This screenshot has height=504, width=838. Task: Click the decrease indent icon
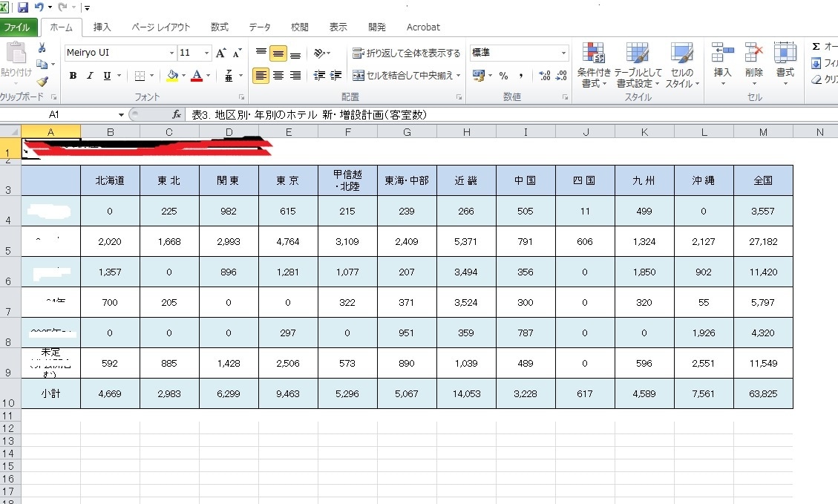tap(320, 76)
